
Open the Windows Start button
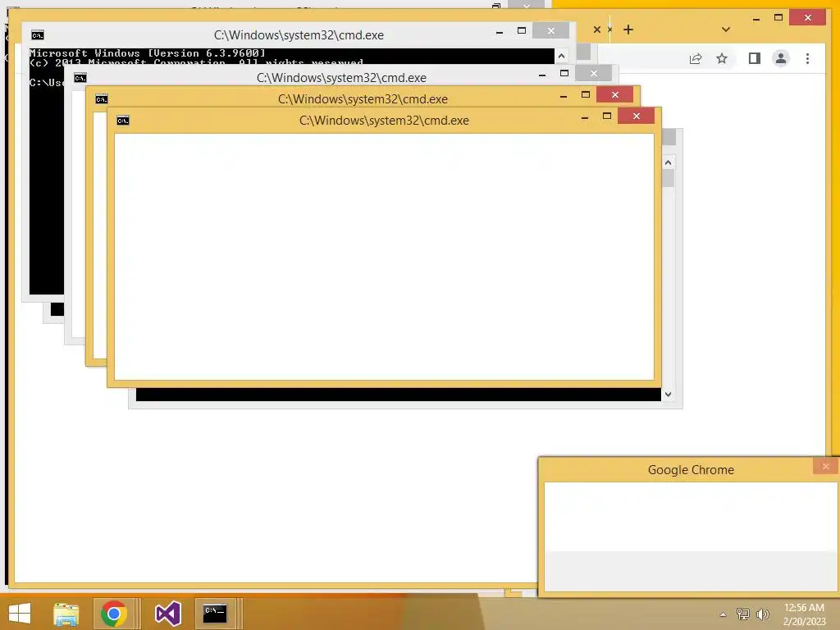point(20,614)
